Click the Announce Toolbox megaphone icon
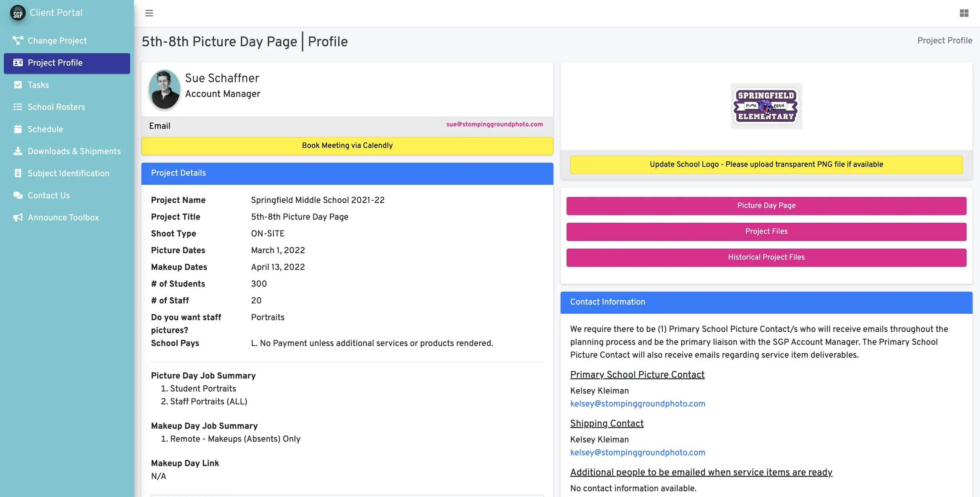This screenshot has height=497, width=980. [x=18, y=217]
